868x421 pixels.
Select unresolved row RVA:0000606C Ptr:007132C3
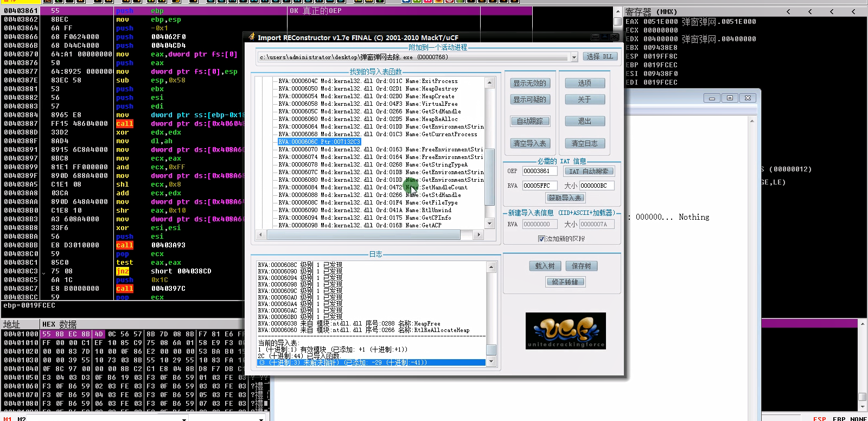319,142
